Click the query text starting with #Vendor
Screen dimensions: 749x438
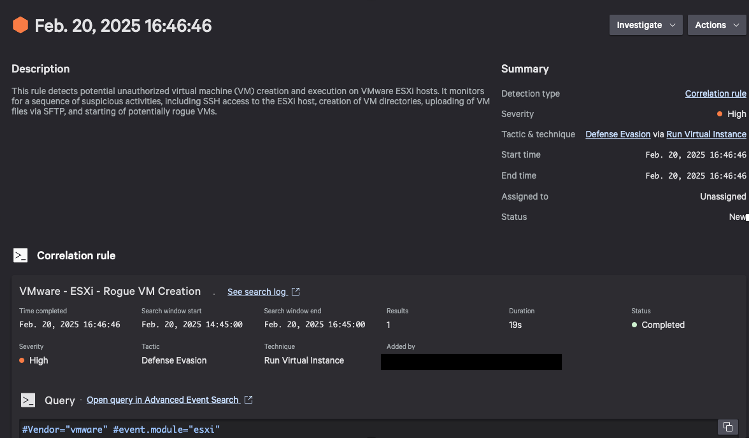[x=120, y=429]
